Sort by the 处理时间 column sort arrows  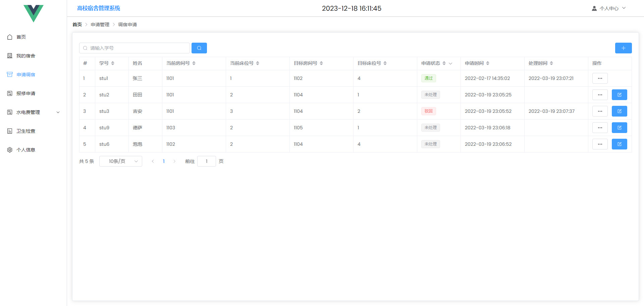tap(551, 63)
